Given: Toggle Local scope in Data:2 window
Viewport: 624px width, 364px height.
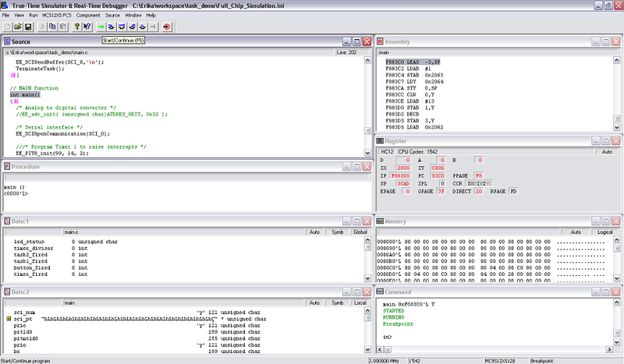Looking at the screenshot, I should [360, 302].
